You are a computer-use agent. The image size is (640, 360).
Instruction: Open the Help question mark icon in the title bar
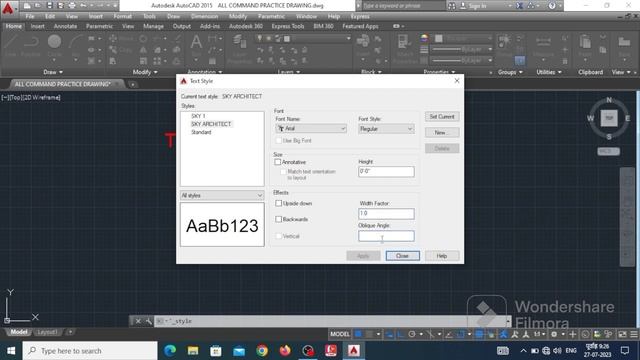[x=552, y=6]
